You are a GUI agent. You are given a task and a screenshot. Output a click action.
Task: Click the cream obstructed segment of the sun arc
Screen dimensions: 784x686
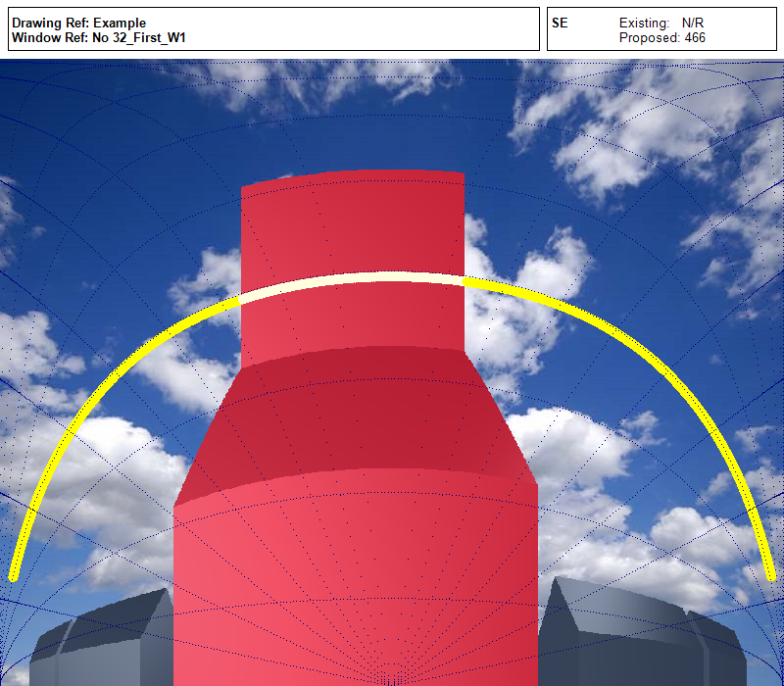click(x=352, y=282)
